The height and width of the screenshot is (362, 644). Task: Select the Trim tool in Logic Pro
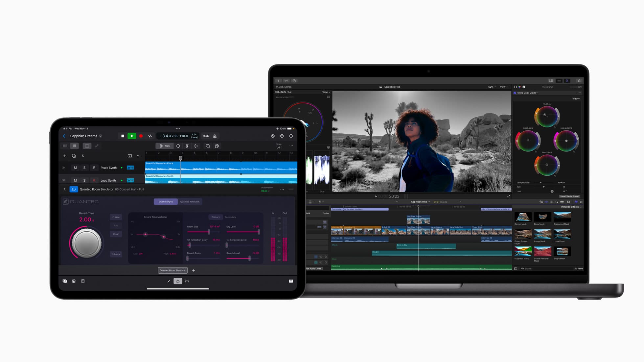click(x=164, y=146)
